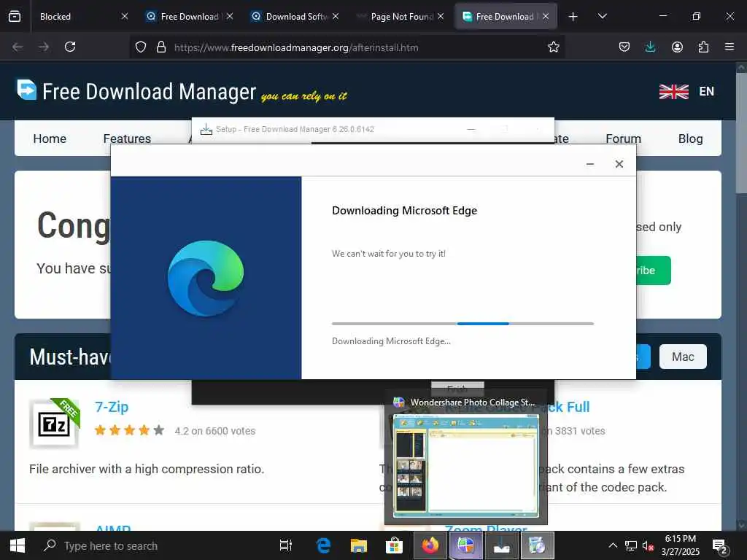The width and height of the screenshot is (747, 560).
Task: Open Firefox downloads panel
Action: (650, 47)
